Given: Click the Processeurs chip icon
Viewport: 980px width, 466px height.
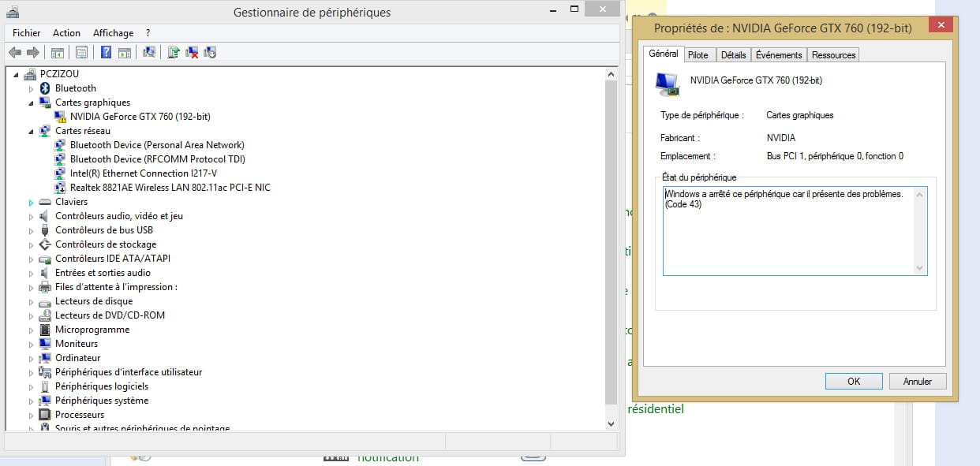Looking at the screenshot, I should pyautogui.click(x=45, y=415).
